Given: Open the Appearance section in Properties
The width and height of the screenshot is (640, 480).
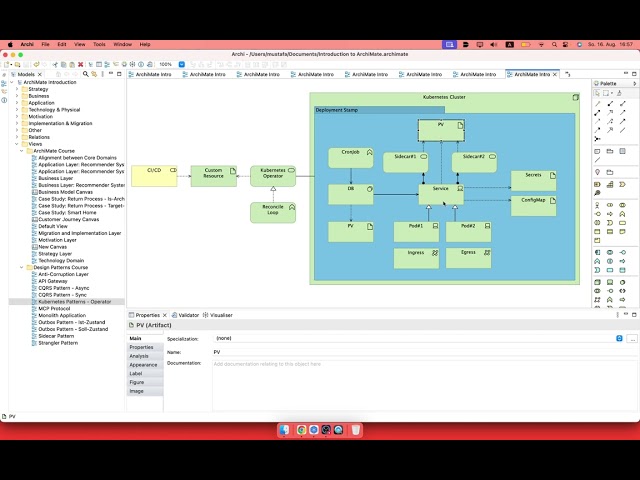Looking at the screenshot, I should (143, 365).
